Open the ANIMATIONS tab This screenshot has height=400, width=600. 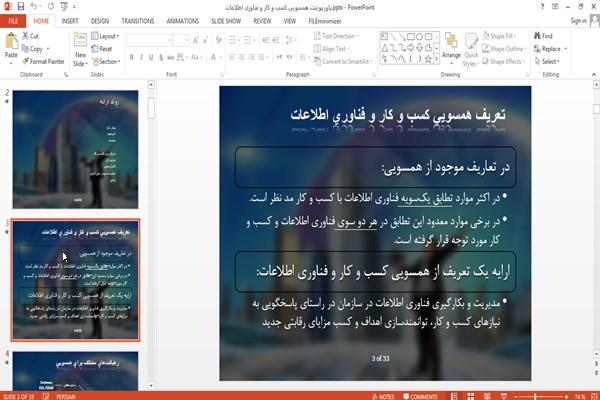183,21
